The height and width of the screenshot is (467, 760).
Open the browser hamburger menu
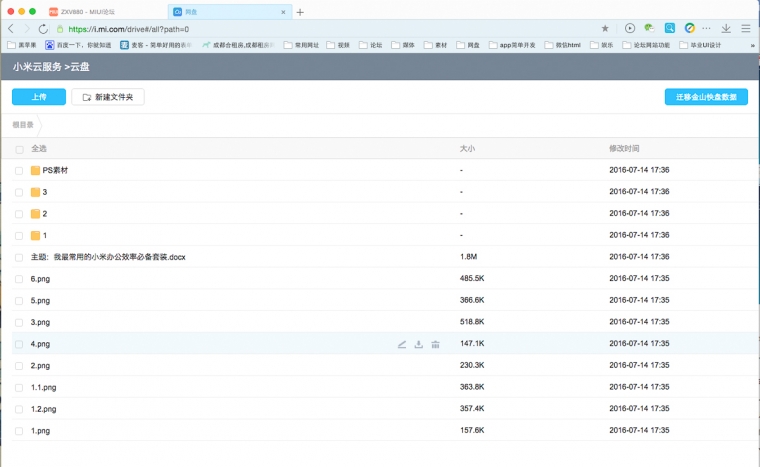click(745, 29)
